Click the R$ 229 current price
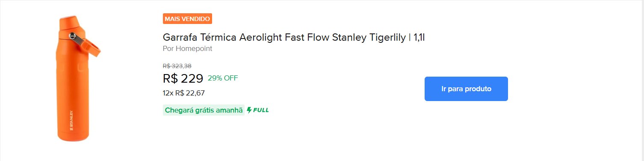Image resolution: width=644 pixels, height=161 pixels. pos(183,78)
